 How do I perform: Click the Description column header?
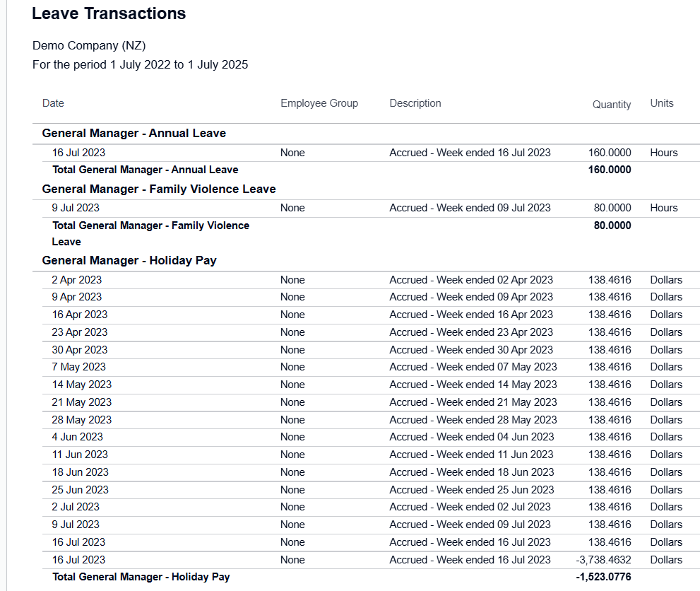point(415,103)
